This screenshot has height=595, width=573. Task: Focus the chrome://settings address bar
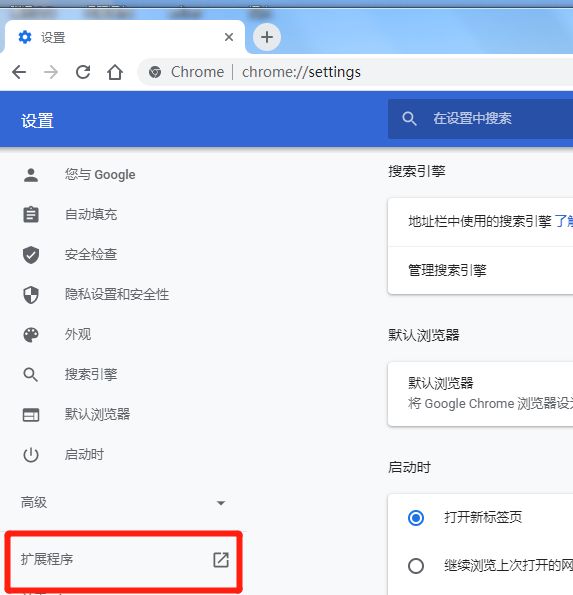coord(355,72)
